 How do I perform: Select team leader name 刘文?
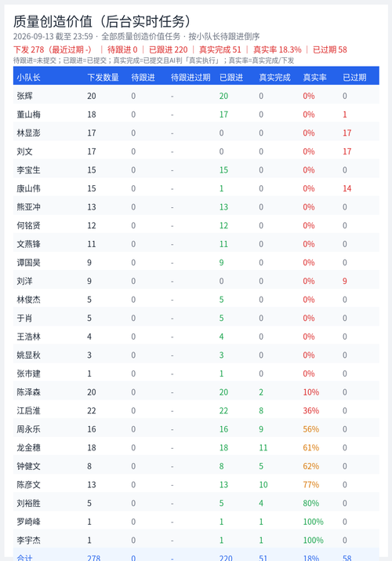pyautogui.click(x=24, y=151)
